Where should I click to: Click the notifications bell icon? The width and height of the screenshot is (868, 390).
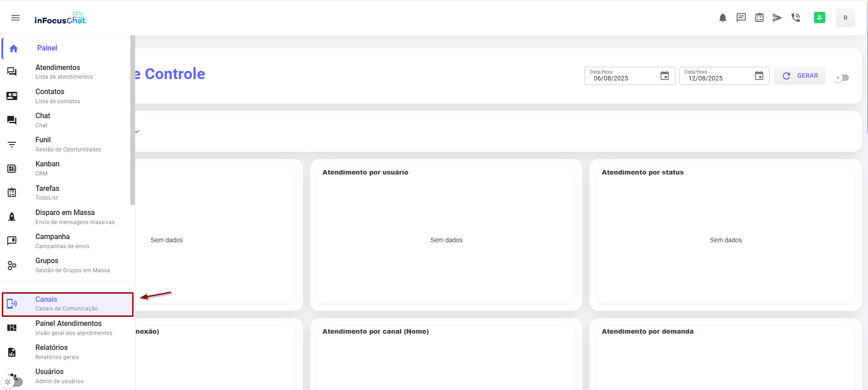[x=723, y=18]
